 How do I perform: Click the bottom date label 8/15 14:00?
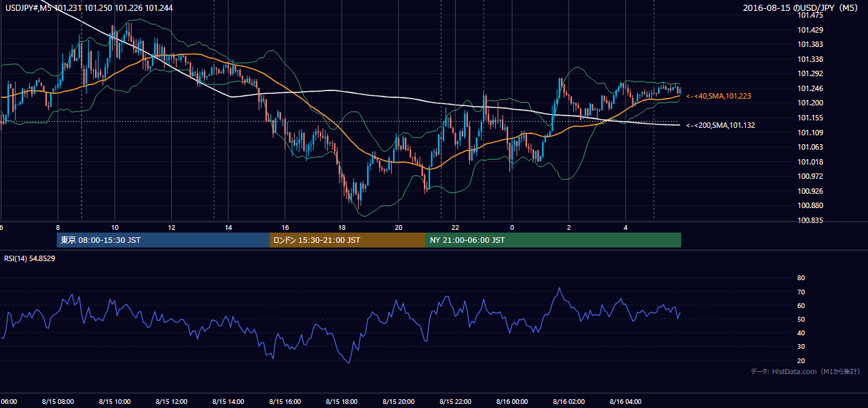point(228,402)
